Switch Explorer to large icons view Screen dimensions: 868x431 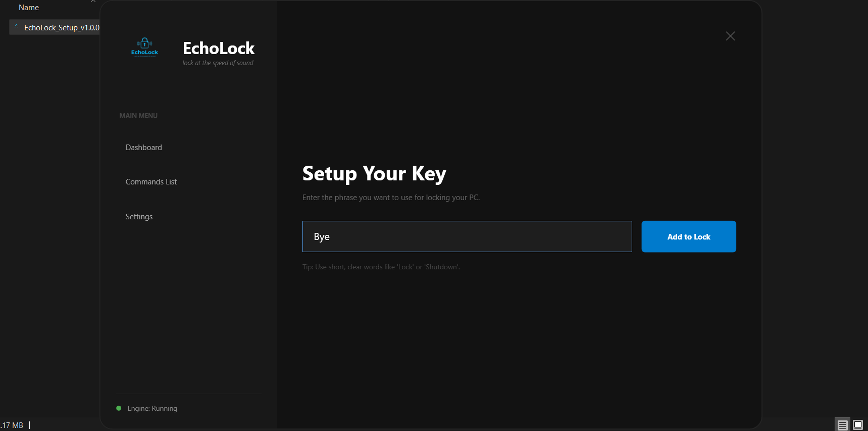tap(858, 425)
